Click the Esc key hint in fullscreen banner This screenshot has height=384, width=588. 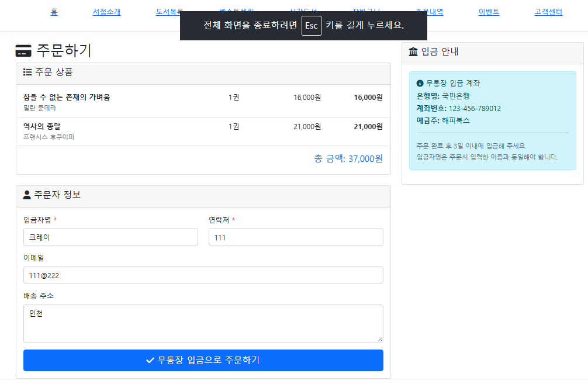[312, 26]
